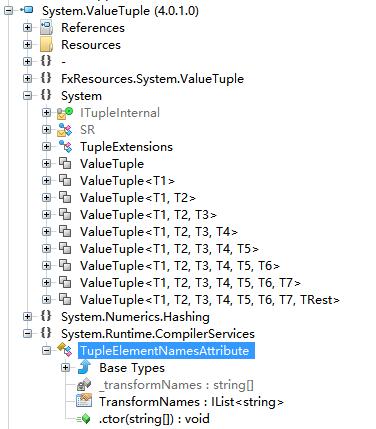Viewport: 376px width, 429px height.
Task: Click the _transformNames field icon
Action: coord(84,384)
